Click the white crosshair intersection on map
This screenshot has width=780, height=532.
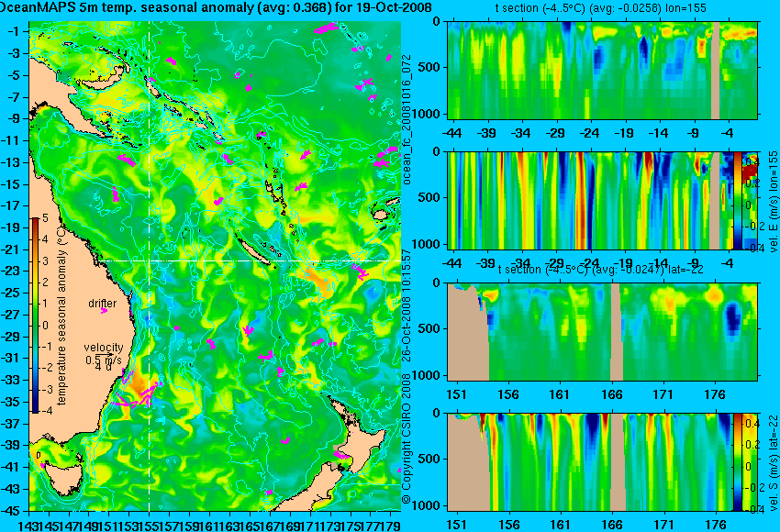(150, 260)
